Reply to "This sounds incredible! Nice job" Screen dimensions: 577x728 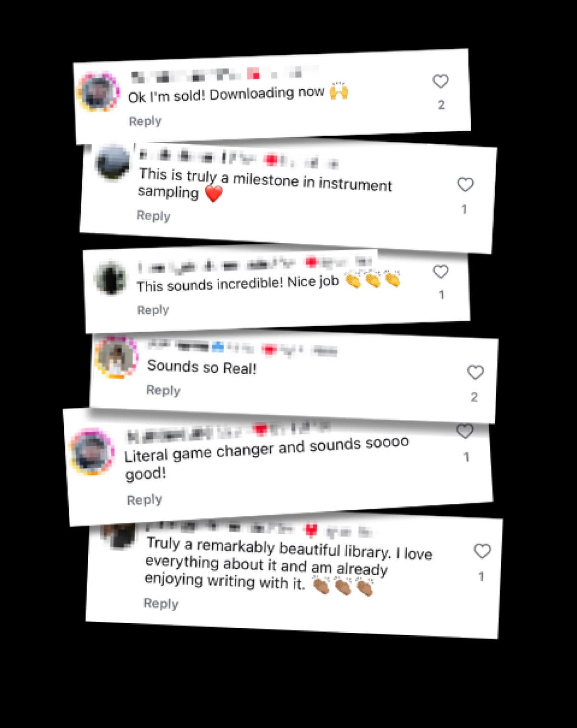[x=153, y=310]
